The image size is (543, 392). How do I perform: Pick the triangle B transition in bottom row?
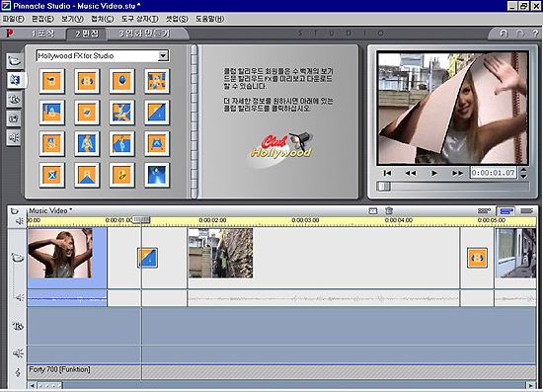87,175
